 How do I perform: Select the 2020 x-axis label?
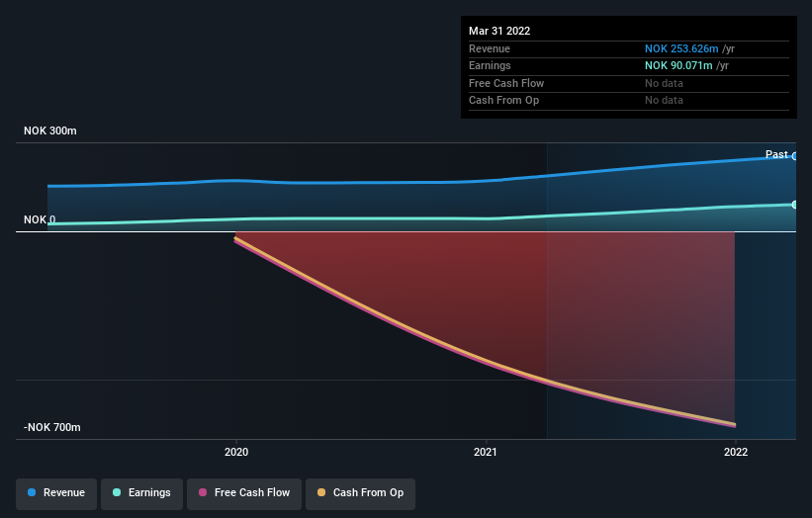pos(236,452)
